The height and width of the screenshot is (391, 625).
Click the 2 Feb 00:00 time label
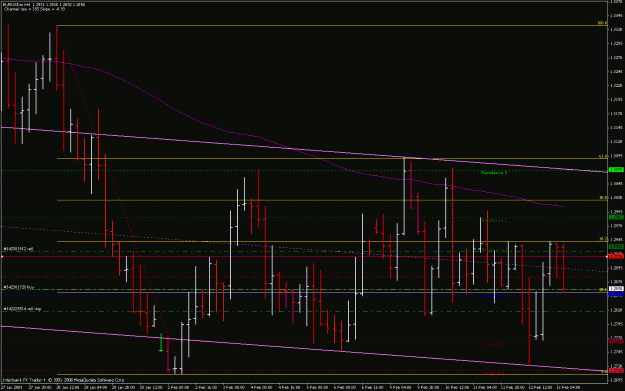tap(178, 387)
